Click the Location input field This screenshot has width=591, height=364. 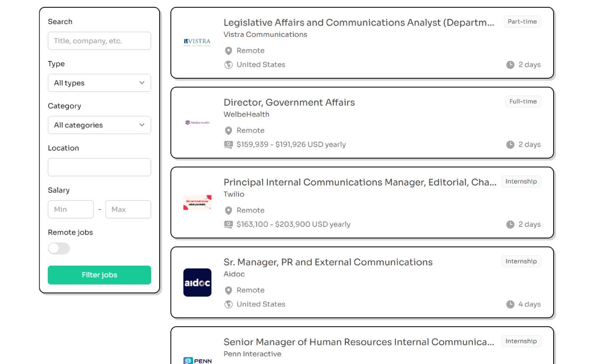point(99,167)
